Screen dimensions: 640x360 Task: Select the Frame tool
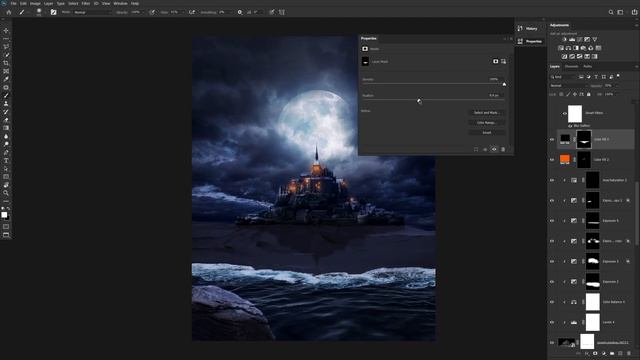(6, 71)
